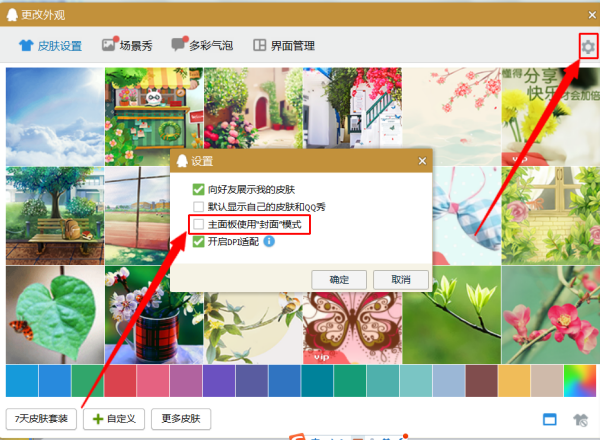Check 默认显示自己的皮肤和QQ秀

click(198, 207)
